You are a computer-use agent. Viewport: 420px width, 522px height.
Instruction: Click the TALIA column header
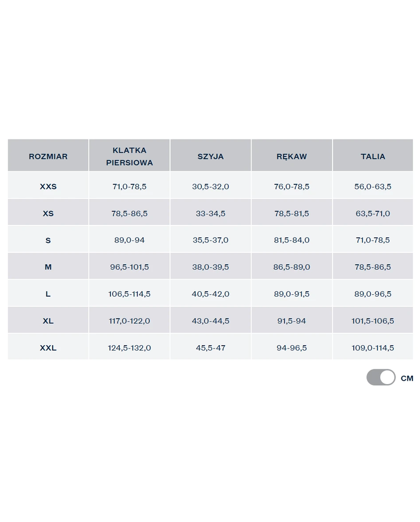click(x=373, y=156)
